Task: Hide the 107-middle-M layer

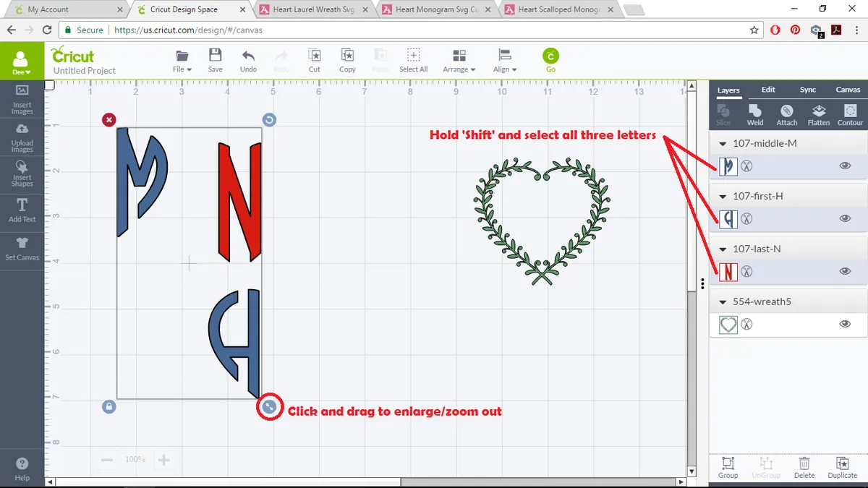Action: point(845,166)
